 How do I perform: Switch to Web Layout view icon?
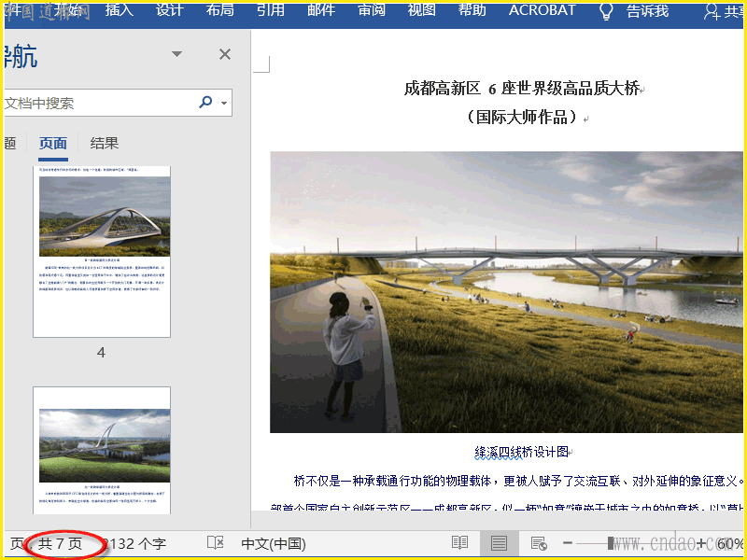tap(539, 543)
